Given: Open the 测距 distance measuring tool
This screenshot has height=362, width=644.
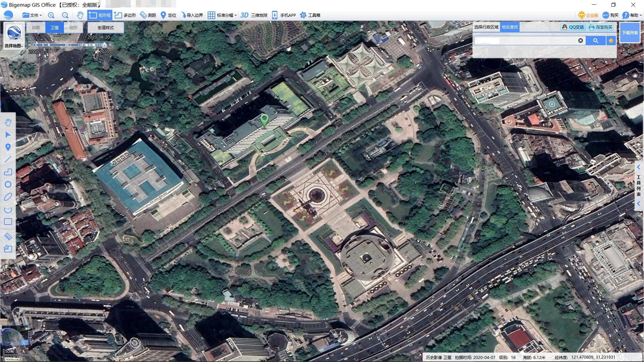Looking at the screenshot, I should tap(148, 15).
